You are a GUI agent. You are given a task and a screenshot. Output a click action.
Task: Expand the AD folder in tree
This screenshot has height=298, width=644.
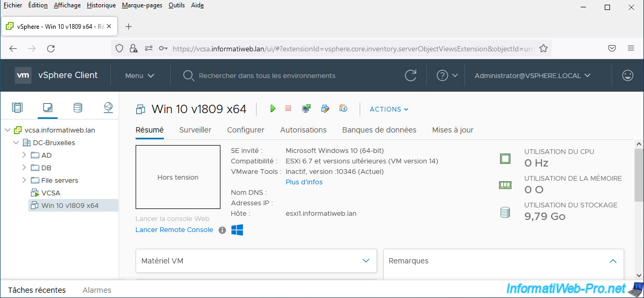pyautogui.click(x=24, y=155)
